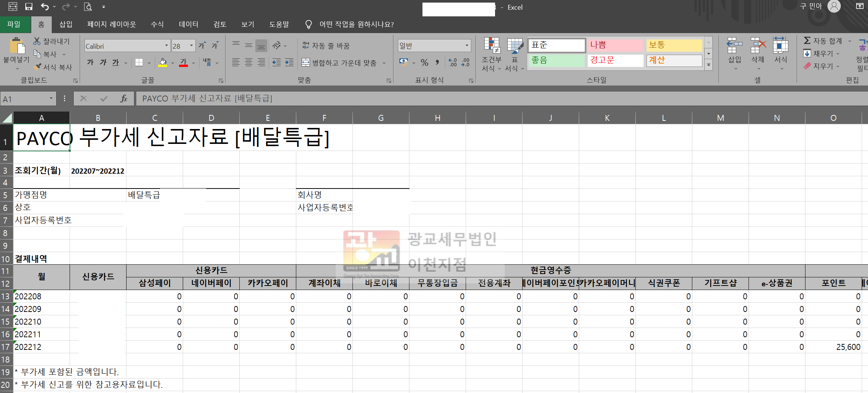The image size is (868, 393).
Task: Click the fill color paint bucket icon
Action: point(163,62)
